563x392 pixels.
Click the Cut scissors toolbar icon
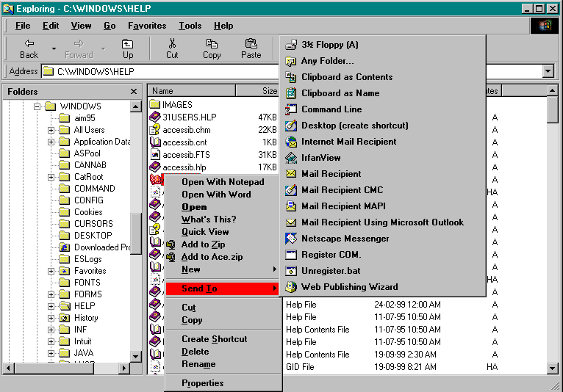tap(172, 44)
